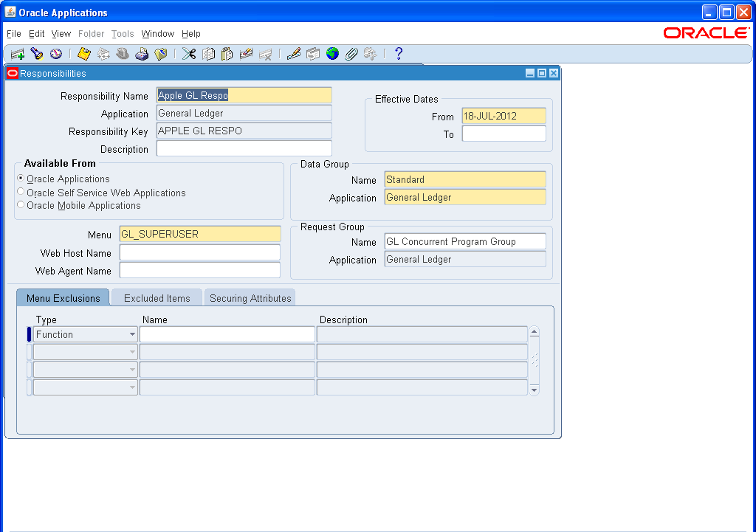The image size is (756, 532).
Task: Click the Attachments paperclip icon
Action: 351,53
